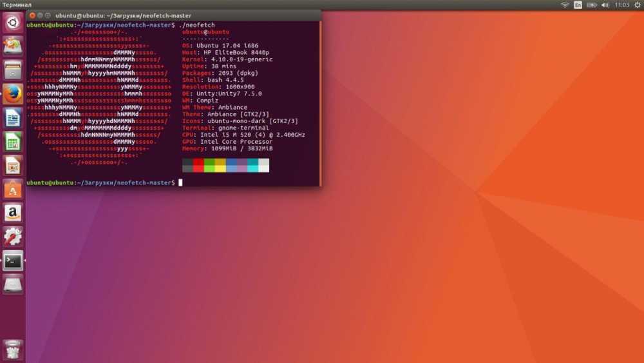Click the terminal cursor at bottom prompt
Screen dimensions: 644x363
pos(180,182)
